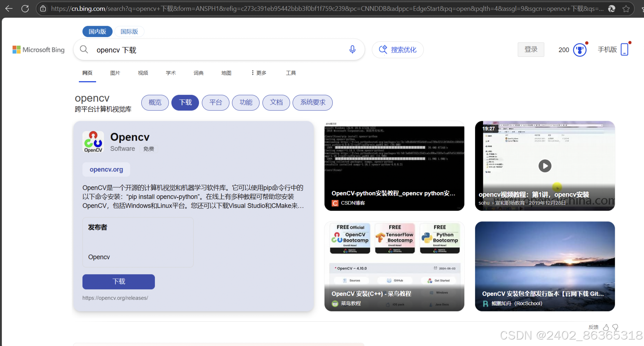Open the 词典 tab
644x346 pixels.
199,73
